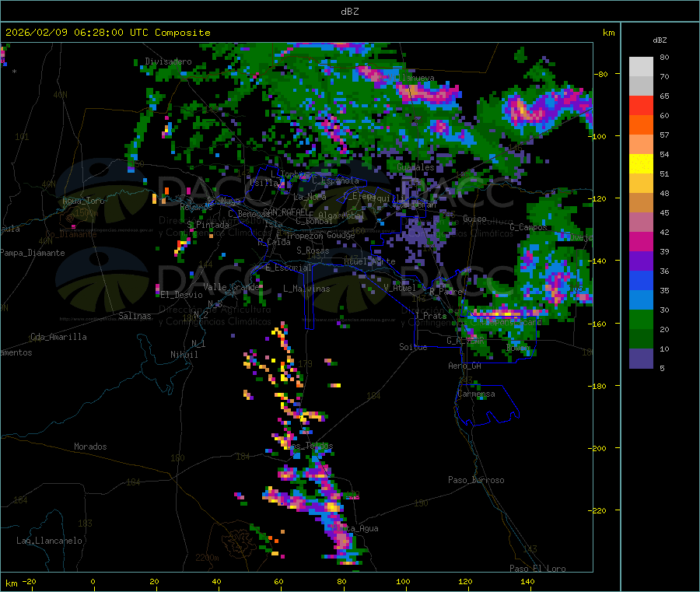Click the 'S_Pintada' label
The height and width of the screenshot is (592, 700).
click(x=208, y=225)
